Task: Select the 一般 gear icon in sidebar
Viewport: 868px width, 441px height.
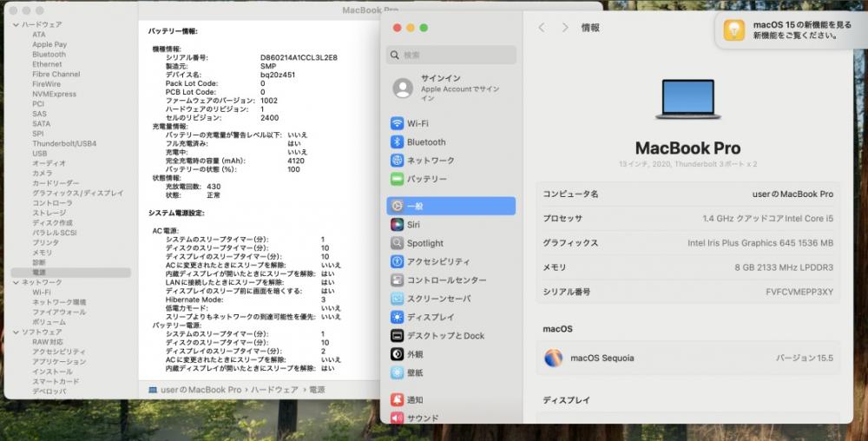Action: pyautogui.click(x=397, y=206)
